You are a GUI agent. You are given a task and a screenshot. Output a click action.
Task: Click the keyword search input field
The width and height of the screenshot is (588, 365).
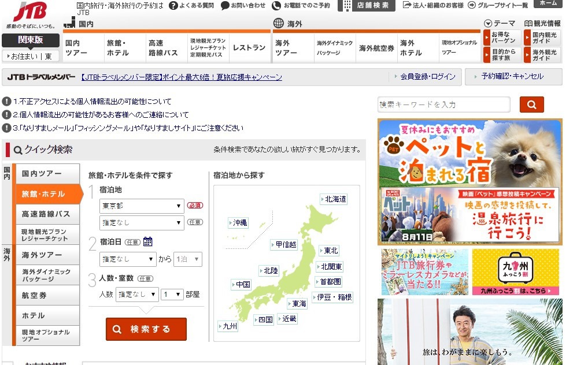point(444,105)
